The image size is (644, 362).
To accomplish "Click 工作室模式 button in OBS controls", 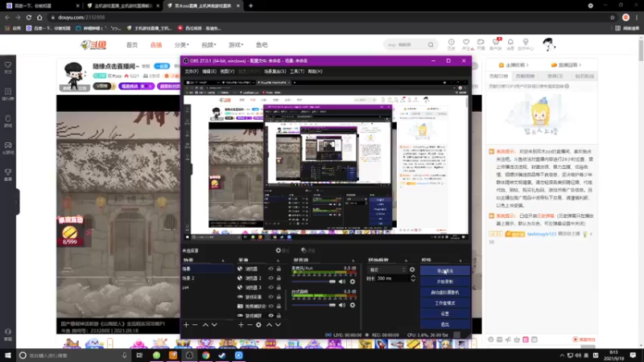I will point(445,303).
